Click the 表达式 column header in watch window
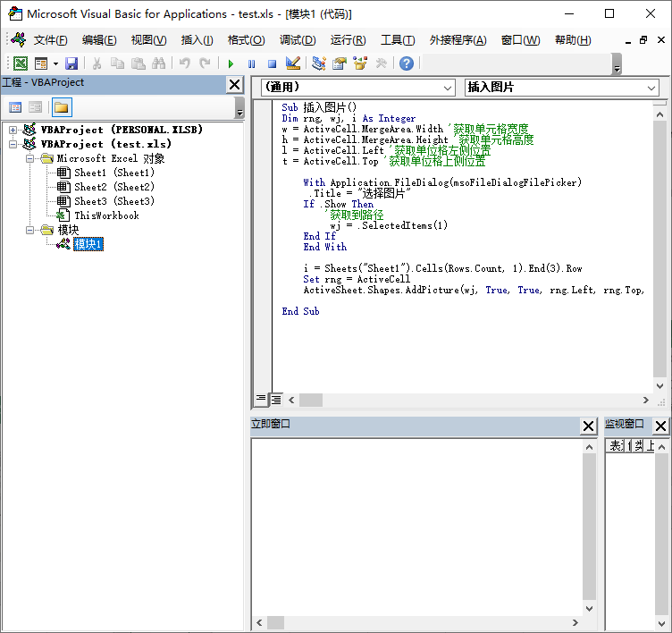Viewport: 672px width, 633px height. (617, 446)
